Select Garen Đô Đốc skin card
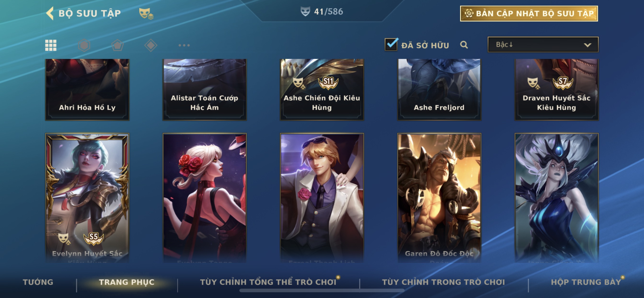The image size is (644, 298). click(439, 198)
